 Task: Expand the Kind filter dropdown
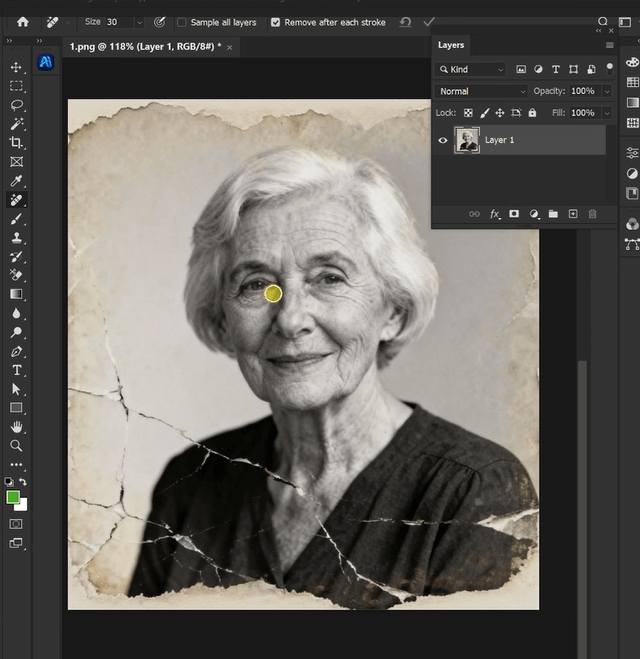click(x=472, y=70)
